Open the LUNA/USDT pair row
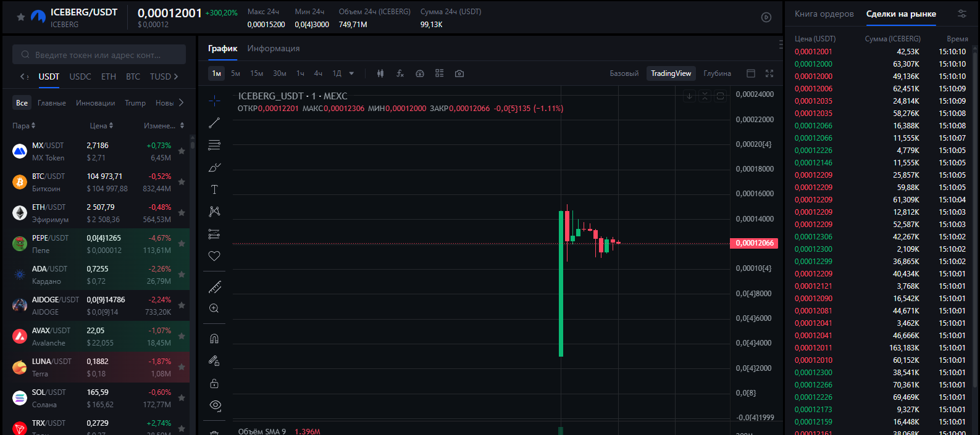 [x=96, y=367]
